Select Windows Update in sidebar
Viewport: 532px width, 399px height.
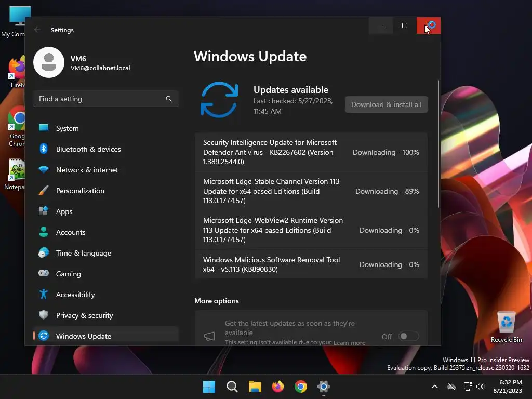pyautogui.click(x=105, y=336)
